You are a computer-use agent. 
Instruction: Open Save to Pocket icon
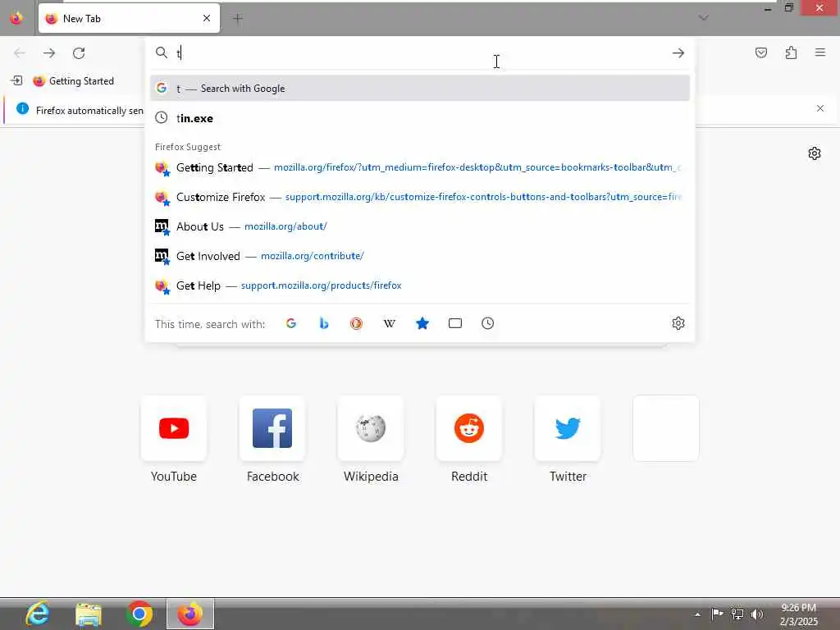pyautogui.click(x=761, y=52)
